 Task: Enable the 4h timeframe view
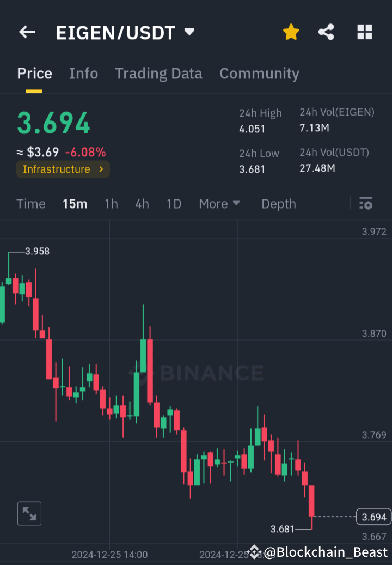[142, 204]
